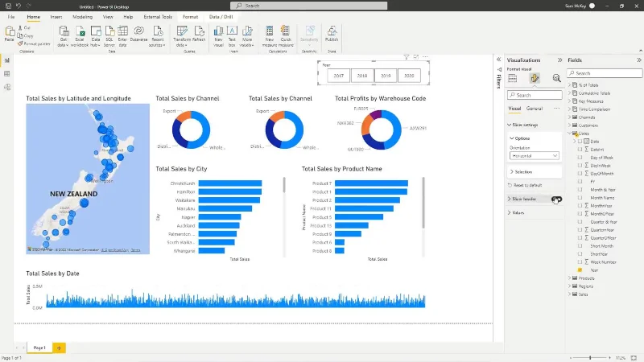Viewport: 644px width, 362px height.
Task: Expand the Customers table in Fields
Action: (570, 125)
